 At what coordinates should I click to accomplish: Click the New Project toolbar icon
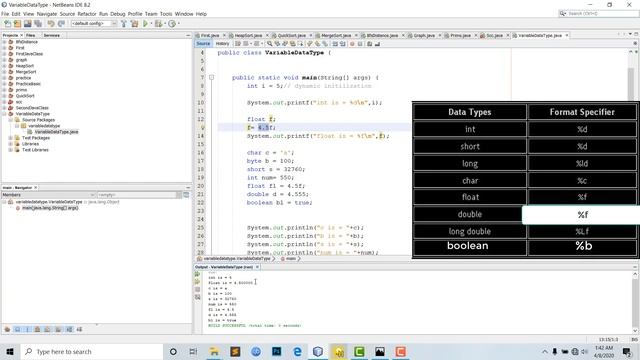[x=18, y=24]
